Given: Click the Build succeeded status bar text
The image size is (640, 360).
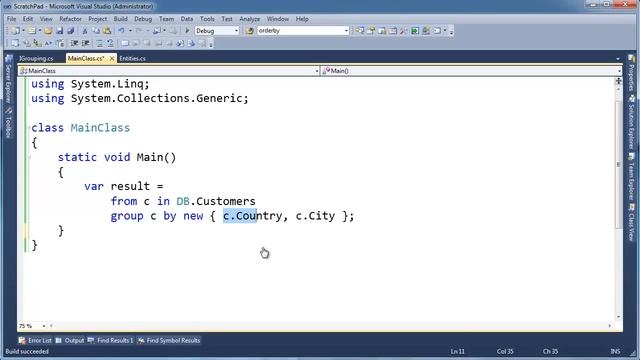Looking at the screenshot, I should click(x=27, y=351).
